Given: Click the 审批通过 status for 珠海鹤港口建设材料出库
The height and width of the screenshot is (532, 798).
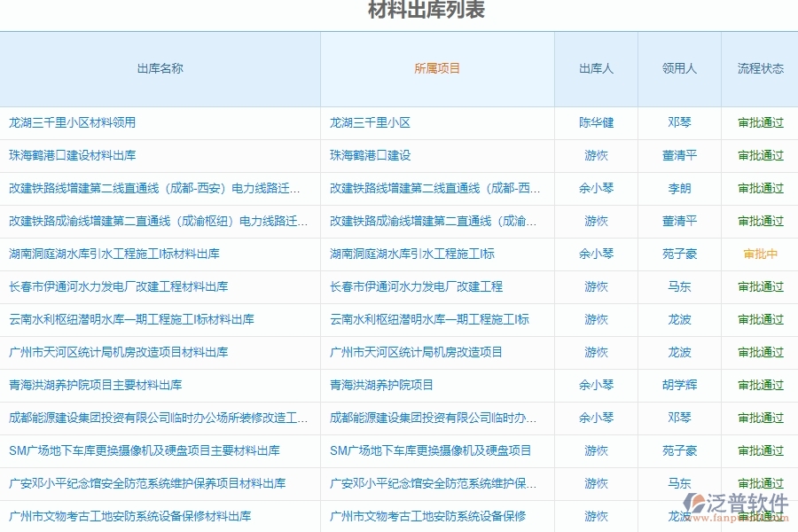Looking at the screenshot, I should (759, 155).
